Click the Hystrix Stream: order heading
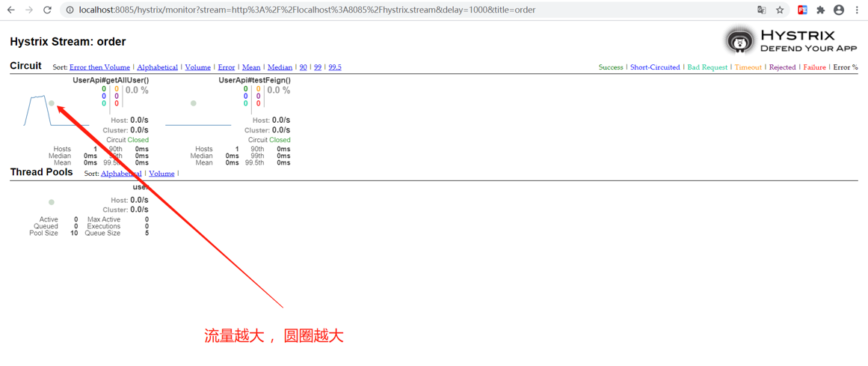Image resolution: width=868 pixels, height=366 pixels. (68, 42)
